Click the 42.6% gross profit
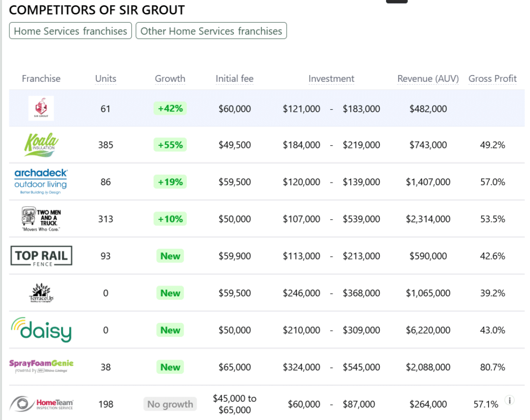 [x=493, y=256]
